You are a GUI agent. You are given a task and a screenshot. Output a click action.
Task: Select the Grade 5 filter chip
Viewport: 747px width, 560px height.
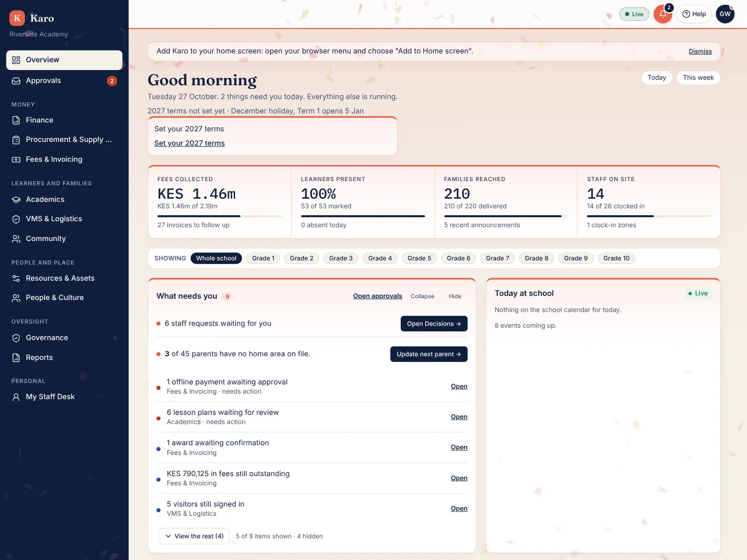tap(420, 258)
